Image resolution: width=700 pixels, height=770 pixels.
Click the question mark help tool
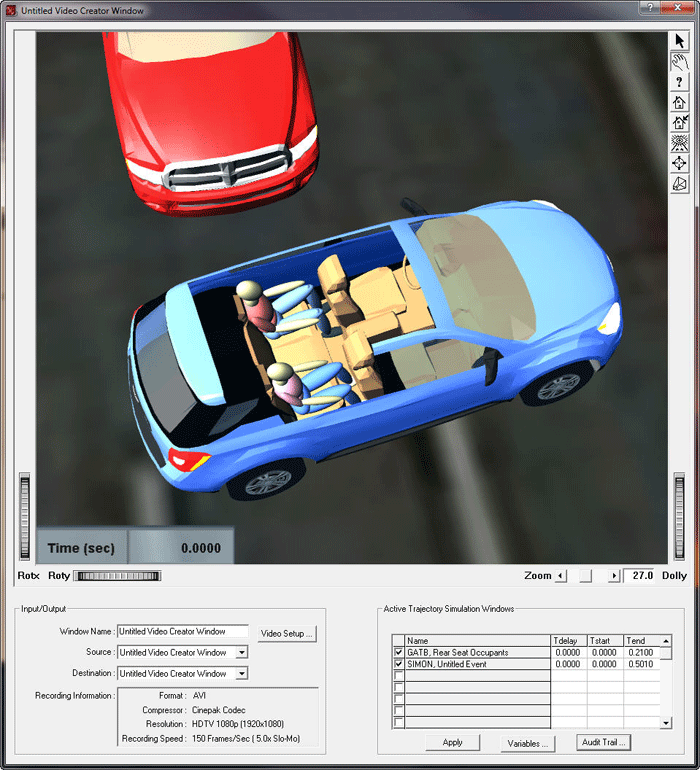(680, 82)
